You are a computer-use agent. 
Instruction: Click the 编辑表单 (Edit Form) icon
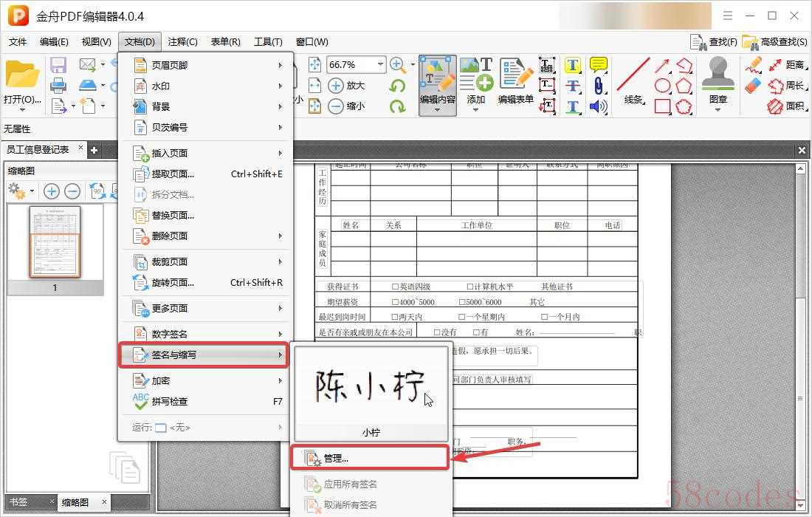(x=515, y=83)
